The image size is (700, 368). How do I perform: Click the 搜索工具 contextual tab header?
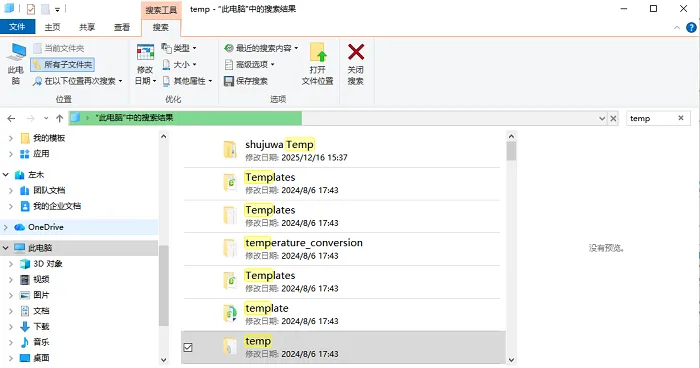tap(161, 10)
